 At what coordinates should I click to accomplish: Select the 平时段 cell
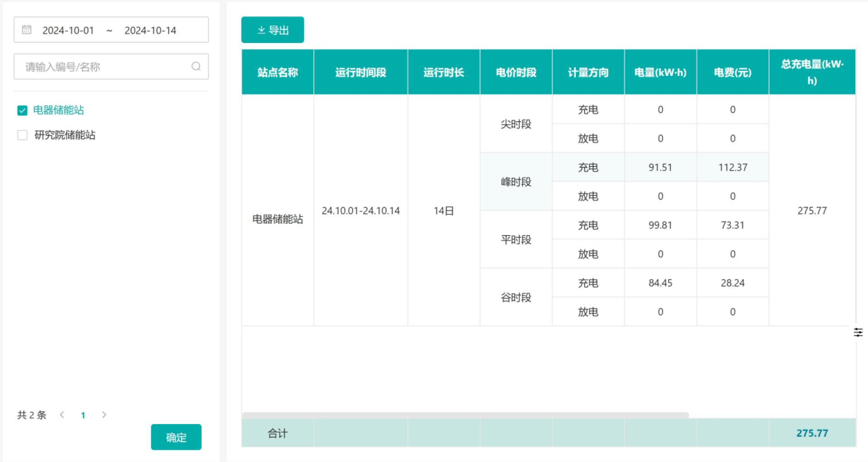[516, 240]
